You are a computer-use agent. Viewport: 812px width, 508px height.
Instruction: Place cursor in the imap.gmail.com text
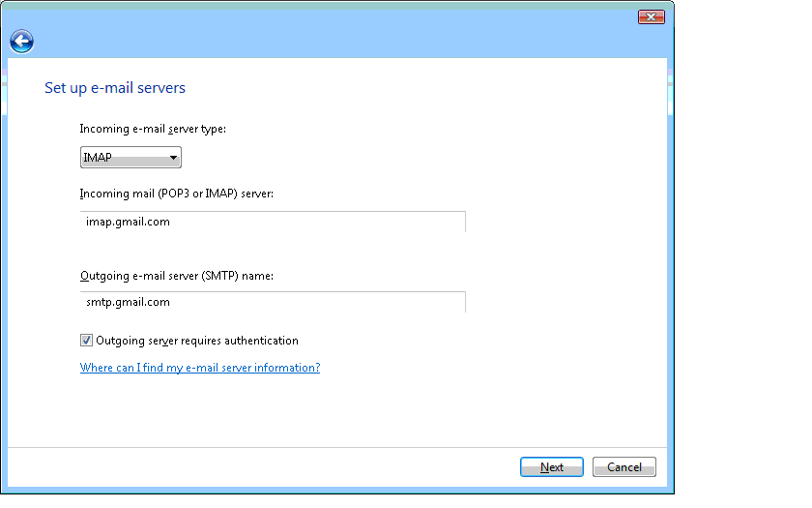[x=128, y=222]
